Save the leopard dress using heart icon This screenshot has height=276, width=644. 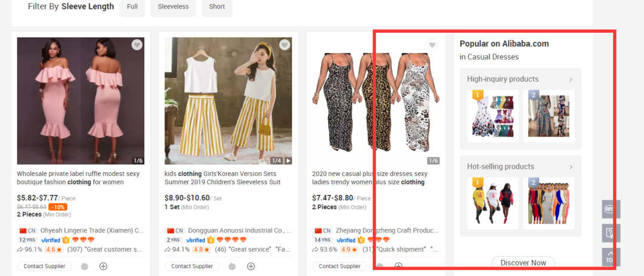click(432, 45)
